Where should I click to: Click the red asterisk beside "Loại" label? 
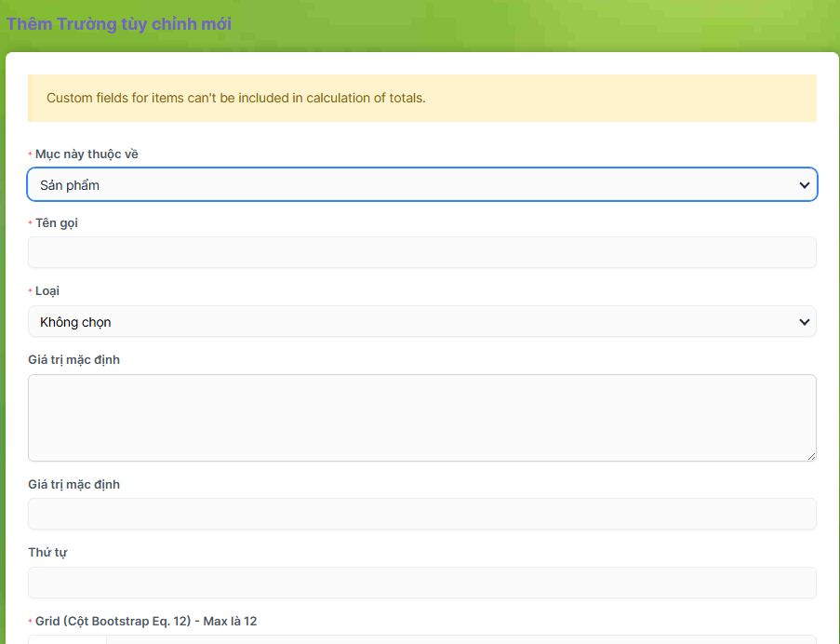coord(30,292)
